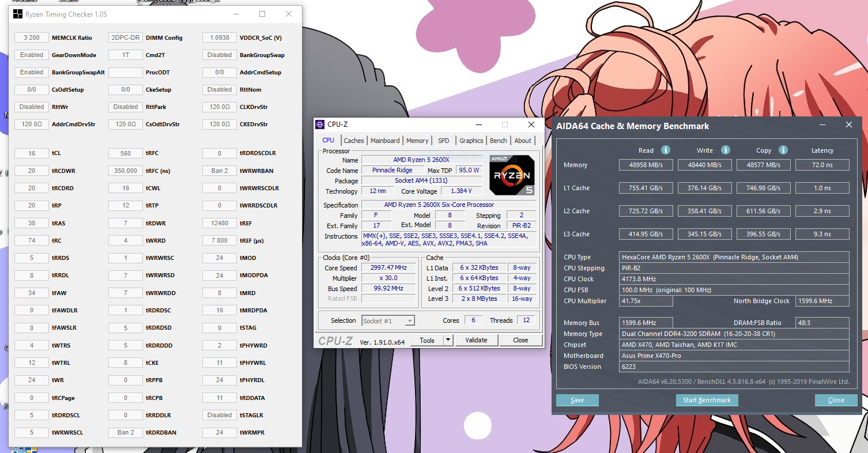Click the info icon next to Copy

click(x=783, y=150)
